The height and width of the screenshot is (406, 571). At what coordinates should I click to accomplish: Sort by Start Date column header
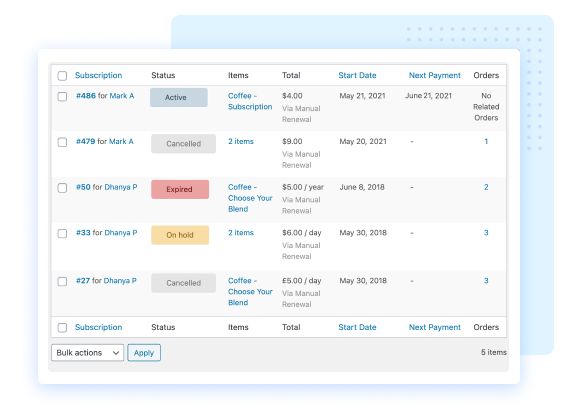coord(357,75)
